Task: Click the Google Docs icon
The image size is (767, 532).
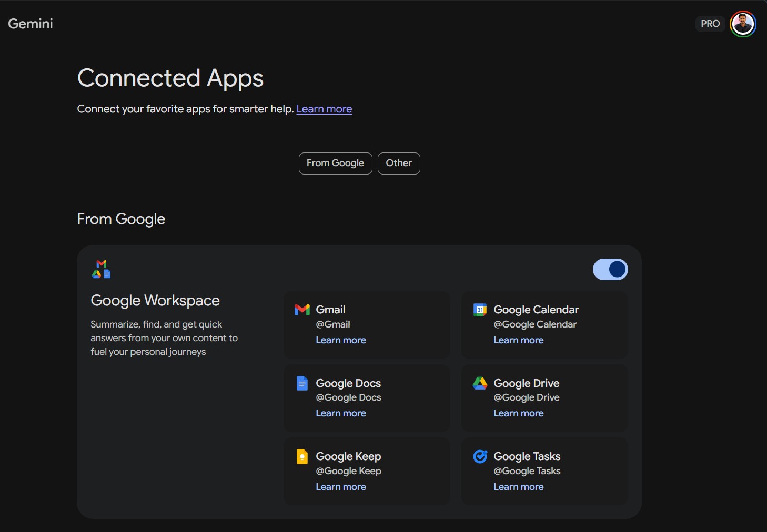Action: coord(301,383)
